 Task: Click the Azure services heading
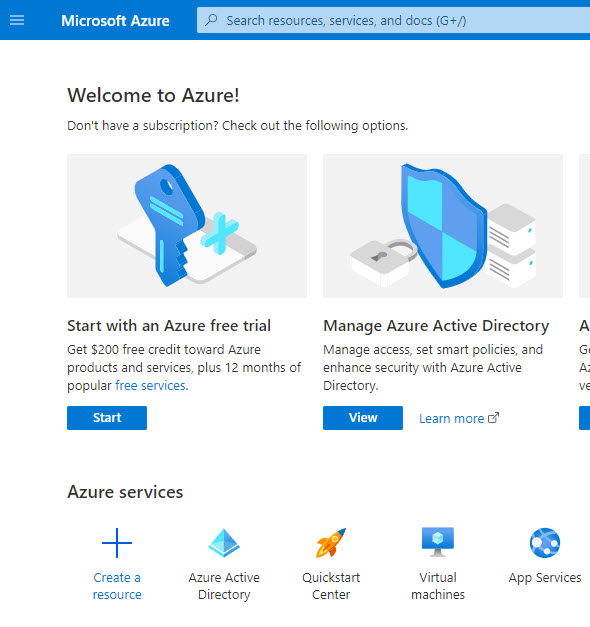point(125,492)
